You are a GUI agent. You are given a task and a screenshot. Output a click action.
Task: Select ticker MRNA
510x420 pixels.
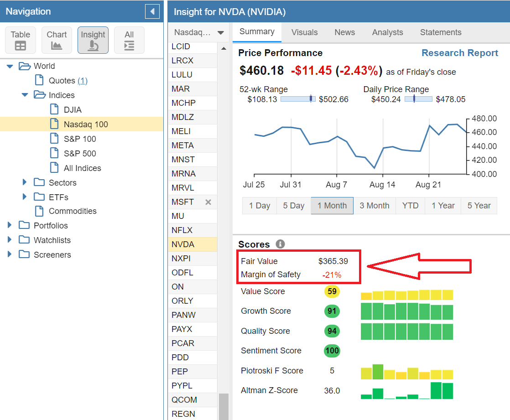pyautogui.click(x=193, y=174)
